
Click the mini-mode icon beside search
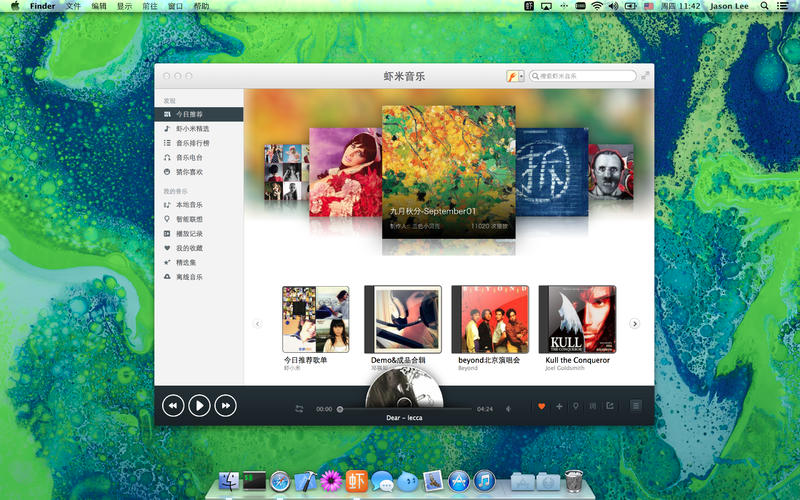click(x=645, y=76)
